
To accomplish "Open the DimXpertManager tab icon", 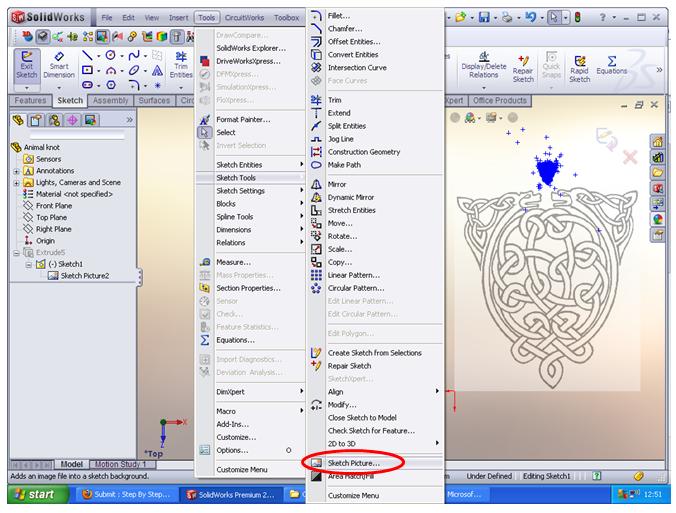I will [72, 120].
